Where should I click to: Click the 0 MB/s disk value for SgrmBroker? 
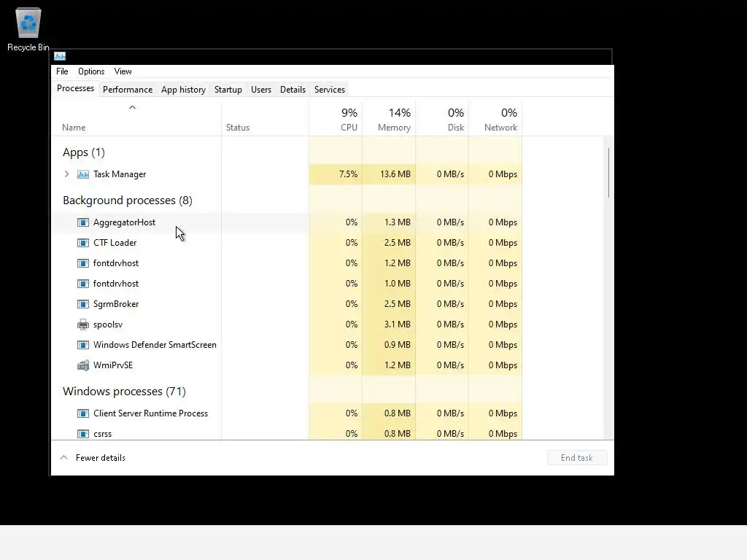(450, 304)
